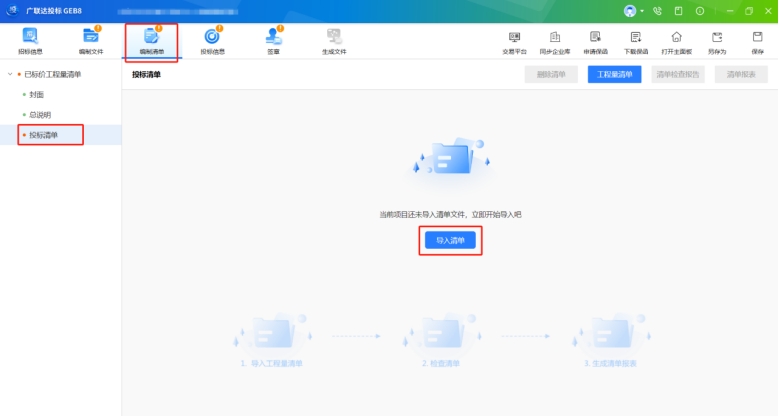Click the 签章 signature icon
The width and height of the screenshot is (779, 417).
273,40
